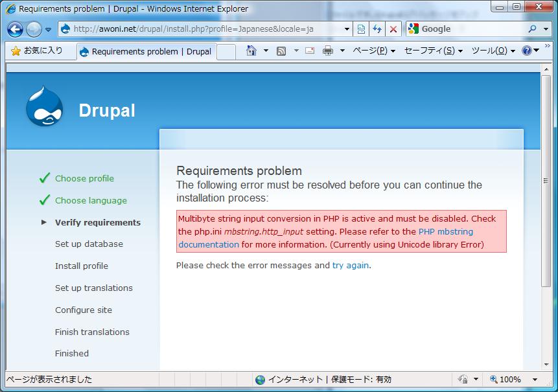Click the 100% zoom level button

(506, 380)
